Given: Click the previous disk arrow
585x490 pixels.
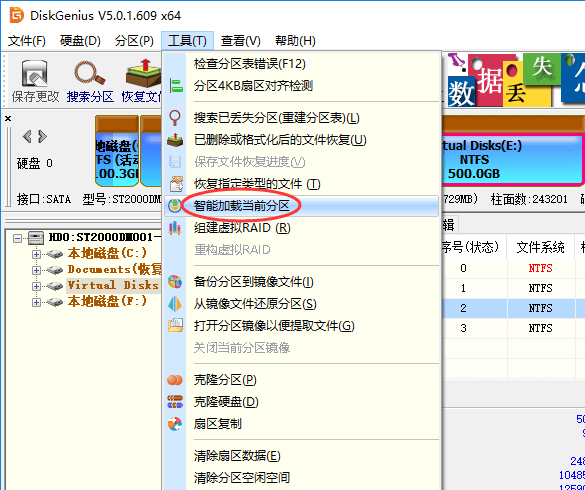Looking at the screenshot, I should pyautogui.click(x=27, y=137).
